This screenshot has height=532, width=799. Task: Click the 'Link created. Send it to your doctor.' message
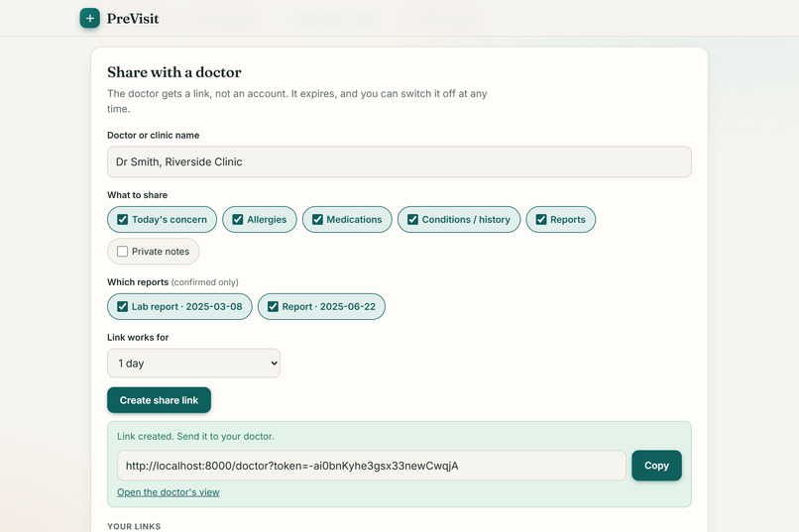tap(195, 436)
